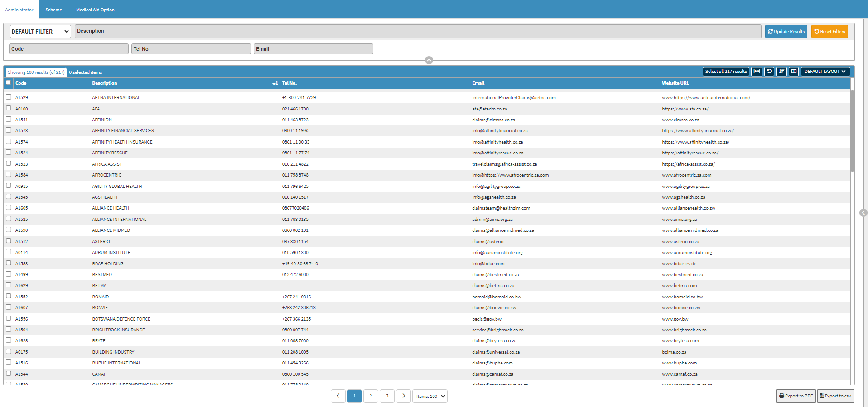Click Reset Filters button
868x407 pixels.
[829, 32]
